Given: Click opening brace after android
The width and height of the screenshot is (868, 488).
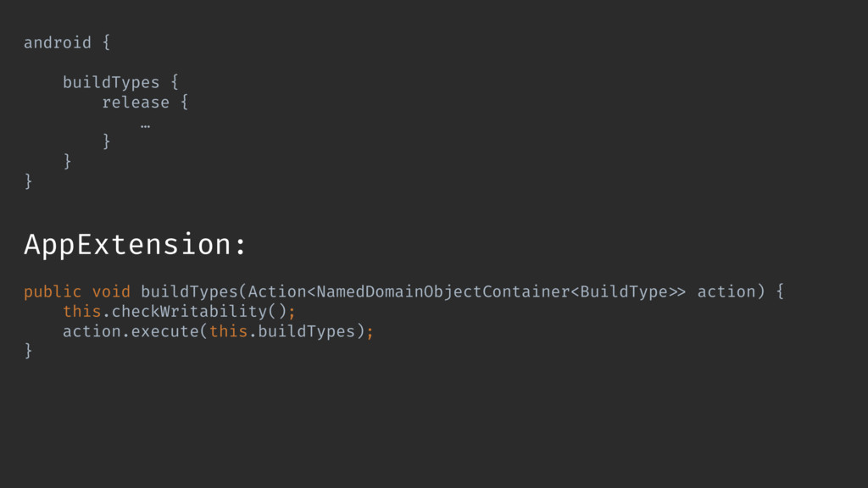Looking at the screenshot, I should coord(106,42).
